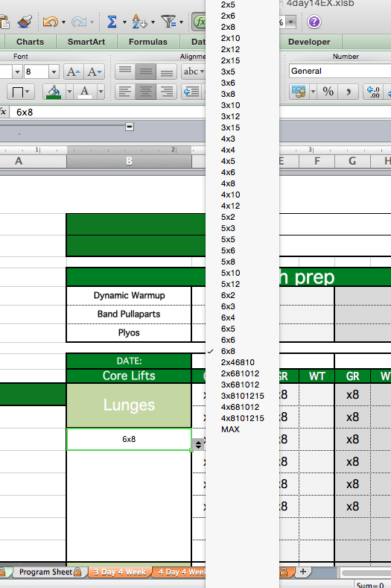
Task: Click the Filter funnel icon
Action: coord(168,22)
